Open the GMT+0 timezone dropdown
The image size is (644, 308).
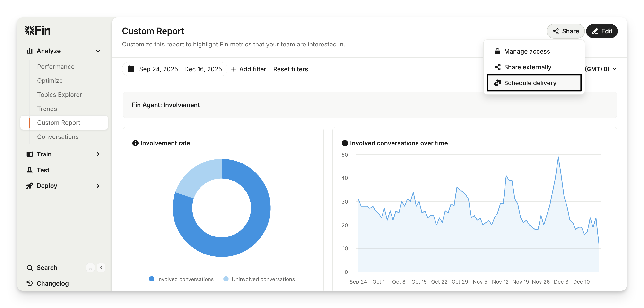point(600,69)
